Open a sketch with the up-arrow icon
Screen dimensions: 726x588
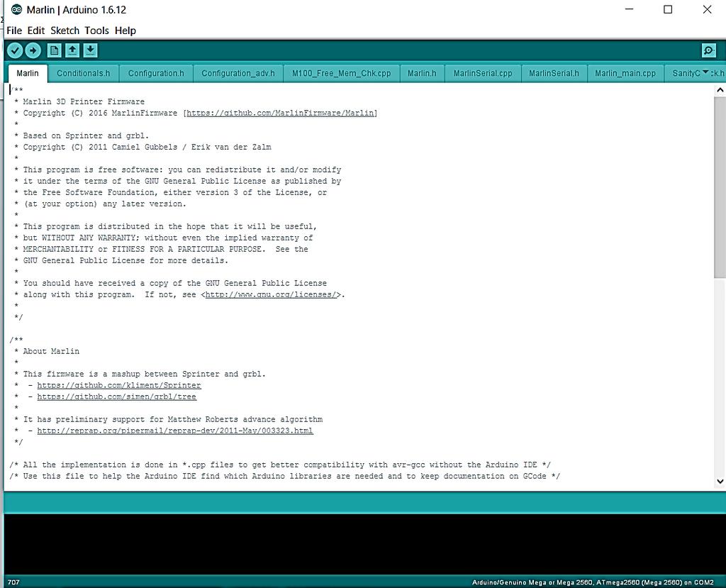tap(72, 50)
